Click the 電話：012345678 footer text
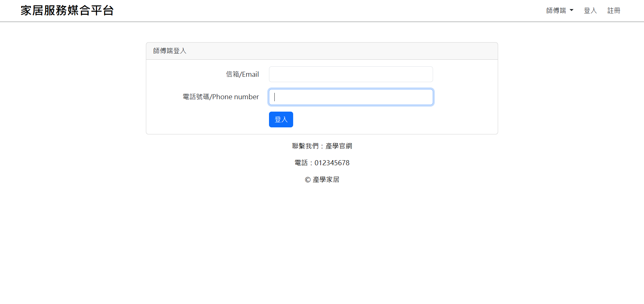This screenshot has width=644, height=304. pos(322,163)
